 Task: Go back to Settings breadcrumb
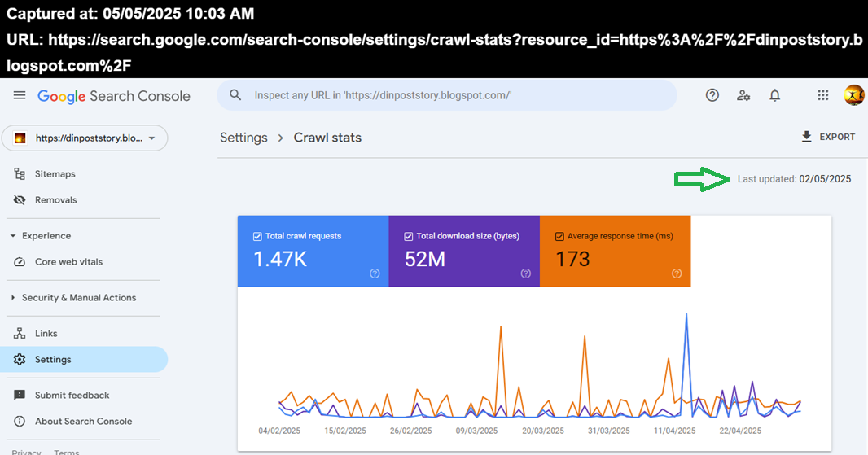click(243, 138)
